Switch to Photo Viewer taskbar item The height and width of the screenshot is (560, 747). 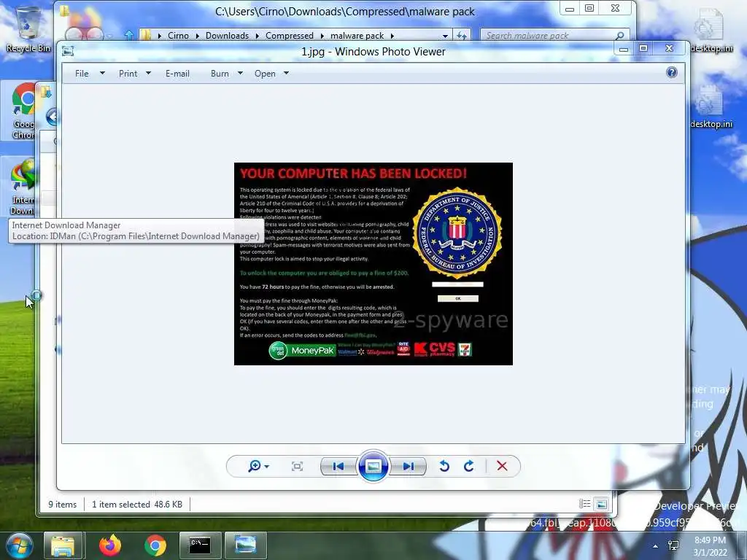coord(245,545)
